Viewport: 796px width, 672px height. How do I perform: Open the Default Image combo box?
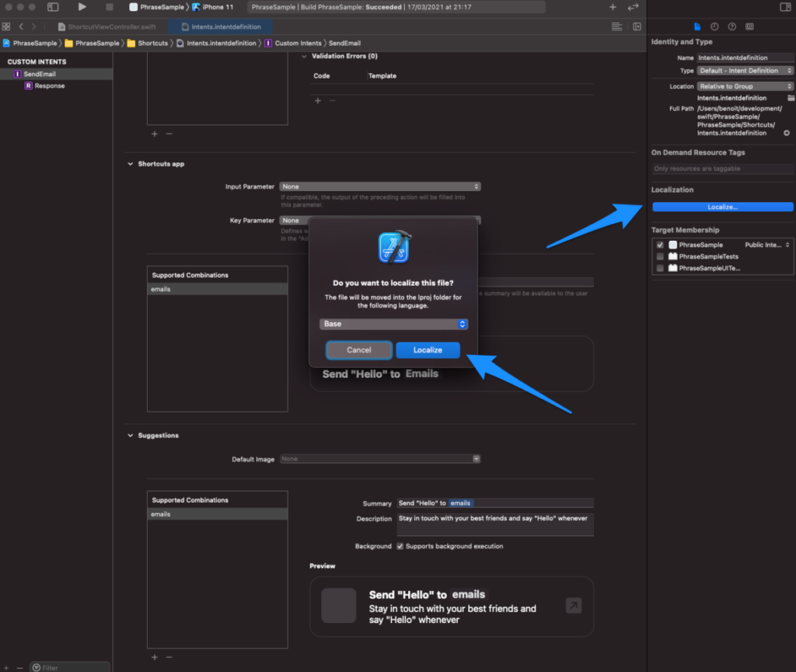click(x=379, y=459)
